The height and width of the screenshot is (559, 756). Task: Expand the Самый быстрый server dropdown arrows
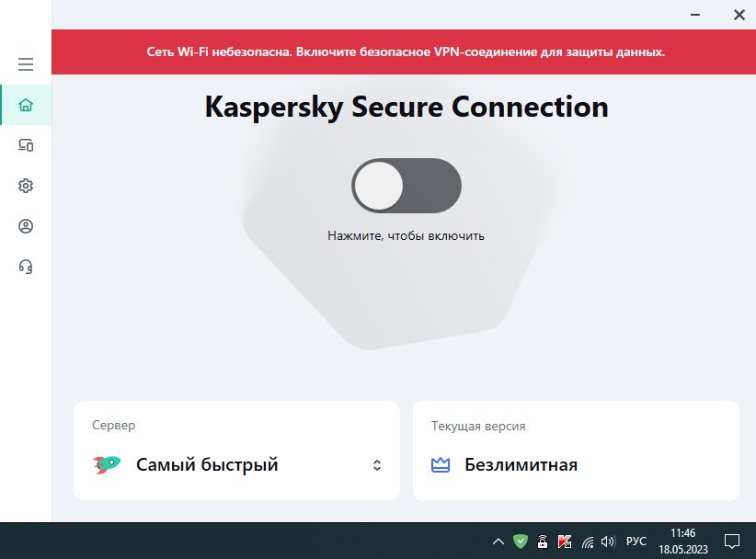click(x=377, y=465)
